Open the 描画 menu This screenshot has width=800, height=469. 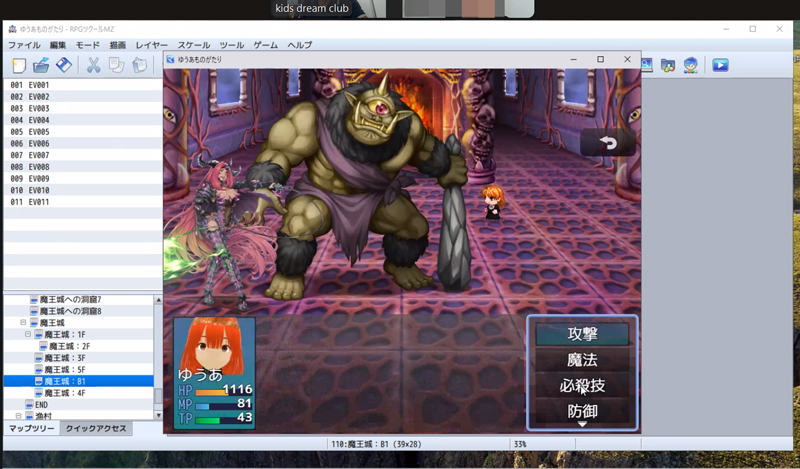(117, 45)
